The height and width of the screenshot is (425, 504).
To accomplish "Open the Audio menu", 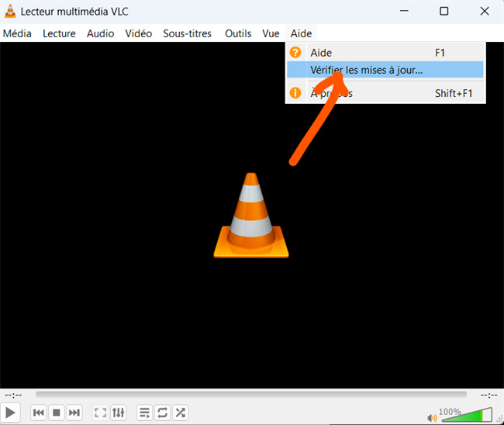I will (x=100, y=33).
